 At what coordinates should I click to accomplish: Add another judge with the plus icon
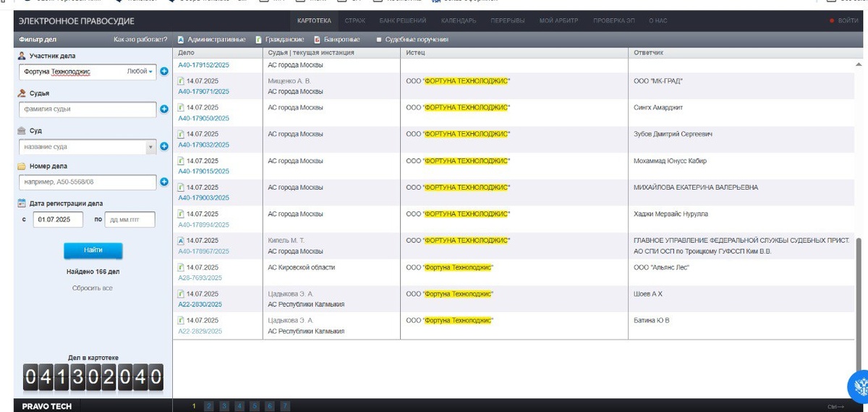coord(164,109)
